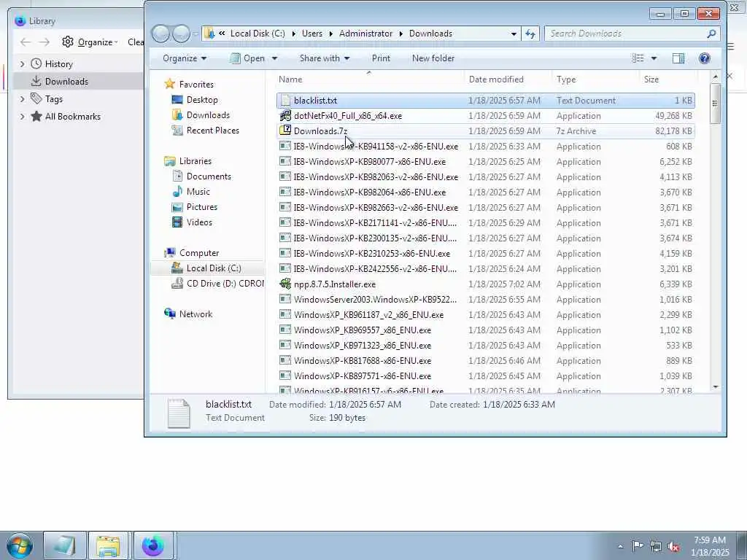Image resolution: width=747 pixels, height=560 pixels.
Task: Select Computer in navigation pane
Action: click(x=198, y=253)
